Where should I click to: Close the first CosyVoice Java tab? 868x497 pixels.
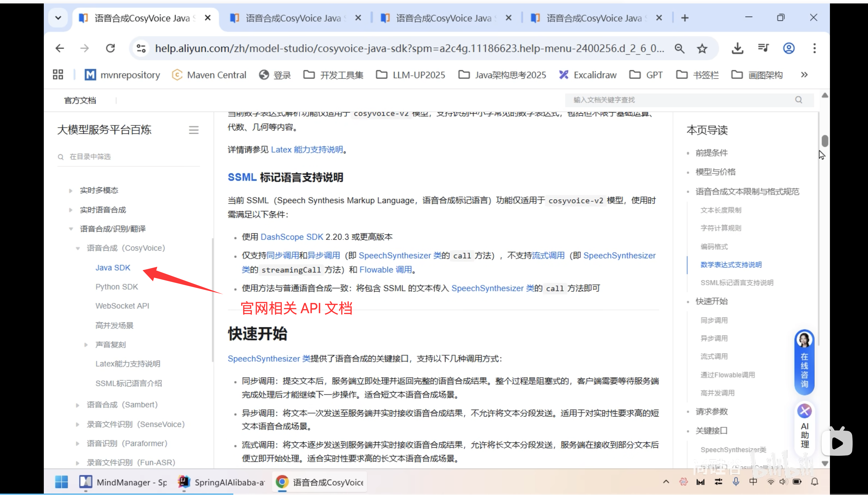pyautogui.click(x=208, y=18)
